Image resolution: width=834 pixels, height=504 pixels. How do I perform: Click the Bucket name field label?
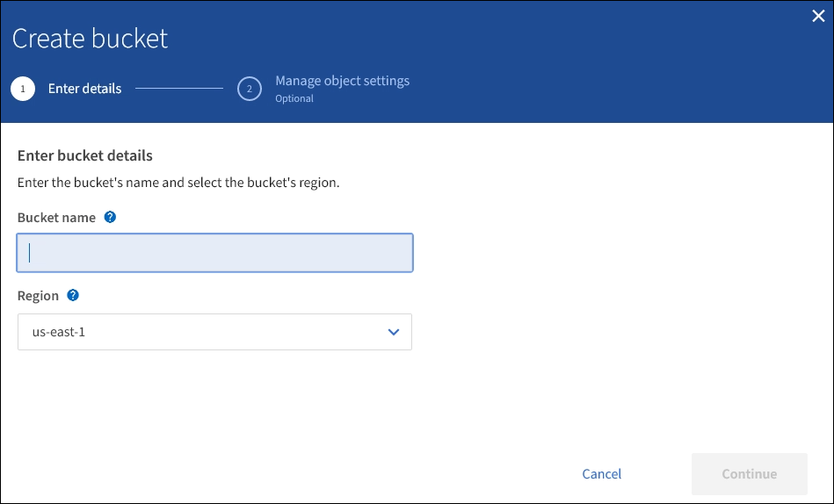[56, 218]
